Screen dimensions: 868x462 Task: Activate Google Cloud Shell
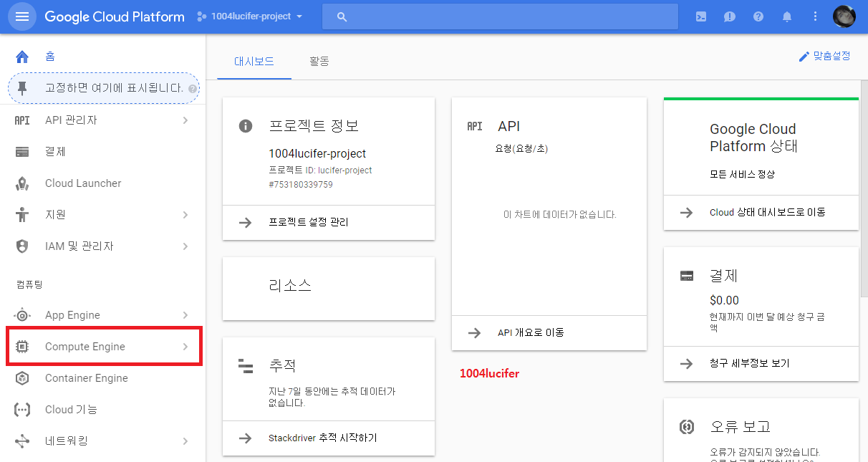pyautogui.click(x=700, y=16)
